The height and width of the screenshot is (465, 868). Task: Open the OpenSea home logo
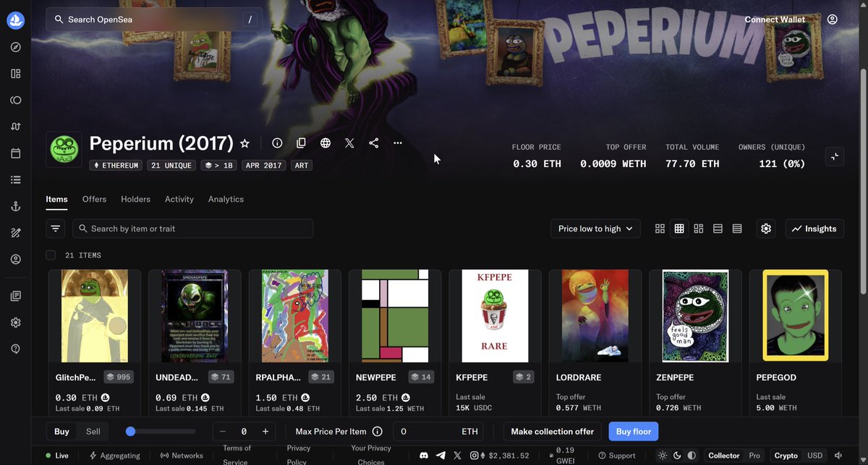[15, 20]
